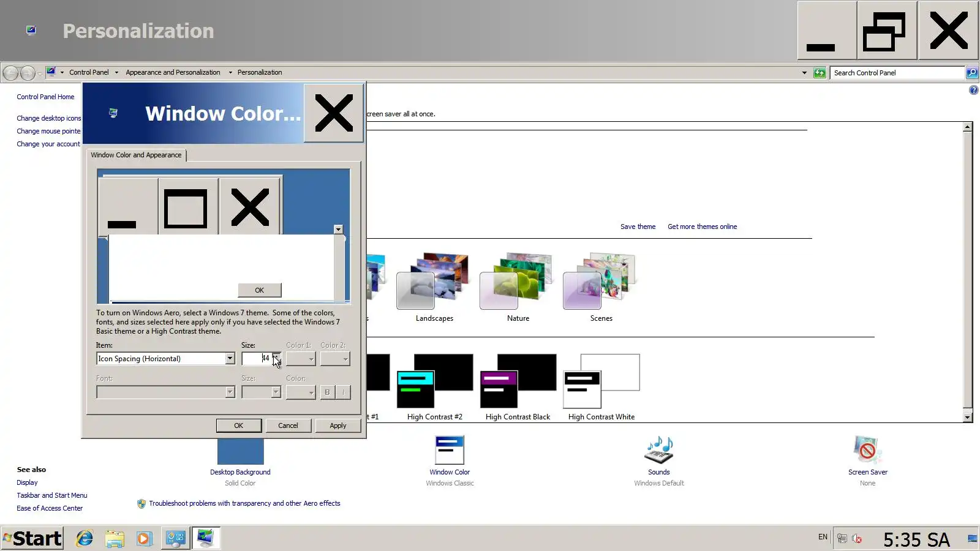This screenshot has width=980, height=551.
Task: Focus the Search Control Panel box
Action: click(x=897, y=73)
